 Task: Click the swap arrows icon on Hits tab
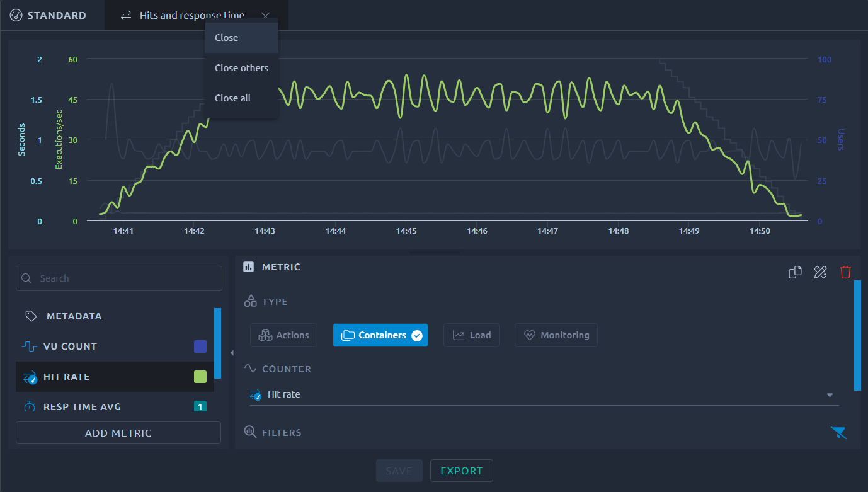[x=126, y=15]
